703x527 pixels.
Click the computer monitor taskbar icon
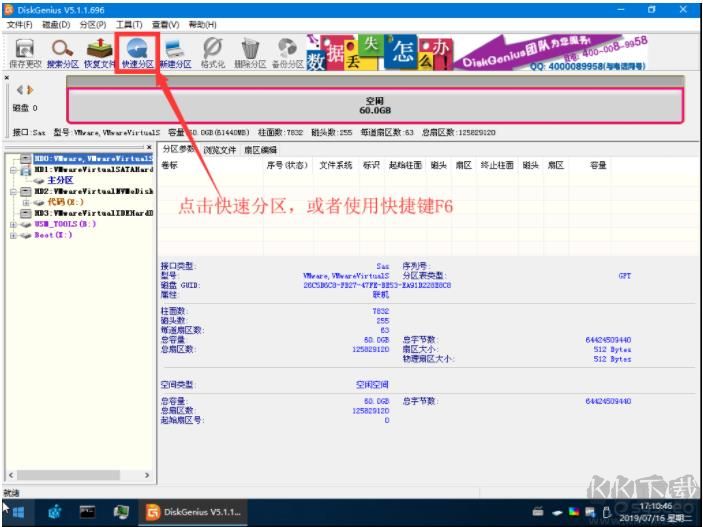pyautogui.click(x=121, y=512)
